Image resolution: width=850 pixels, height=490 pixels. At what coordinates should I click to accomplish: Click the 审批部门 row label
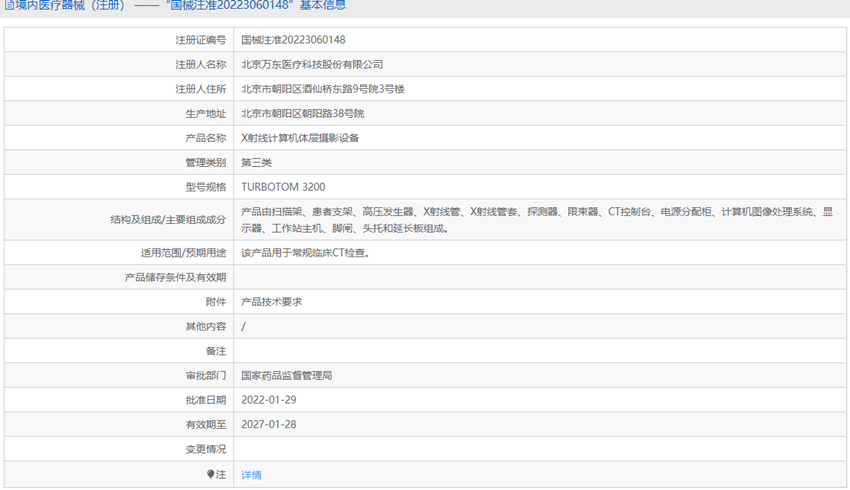pos(205,375)
